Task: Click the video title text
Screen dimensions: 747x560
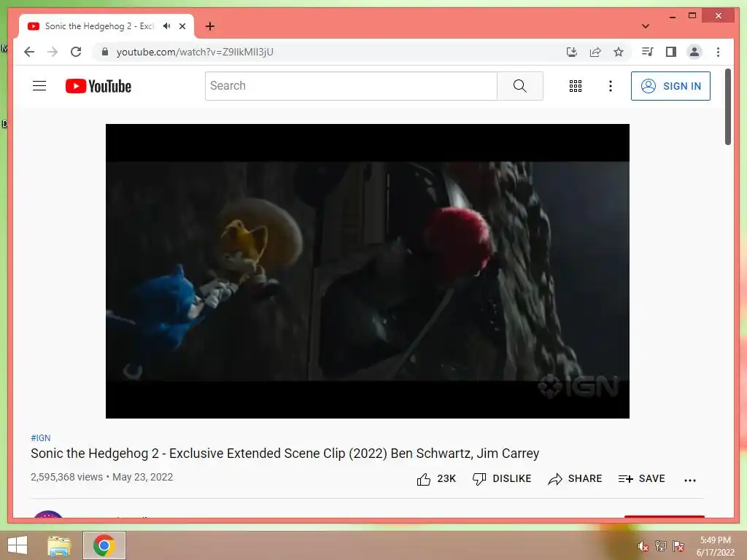Action: [285, 454]
